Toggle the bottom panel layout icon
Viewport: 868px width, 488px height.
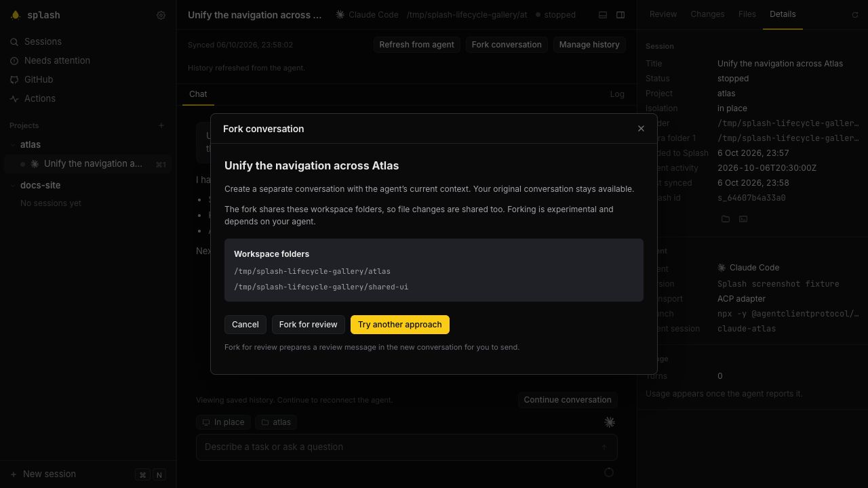(603, 15)
